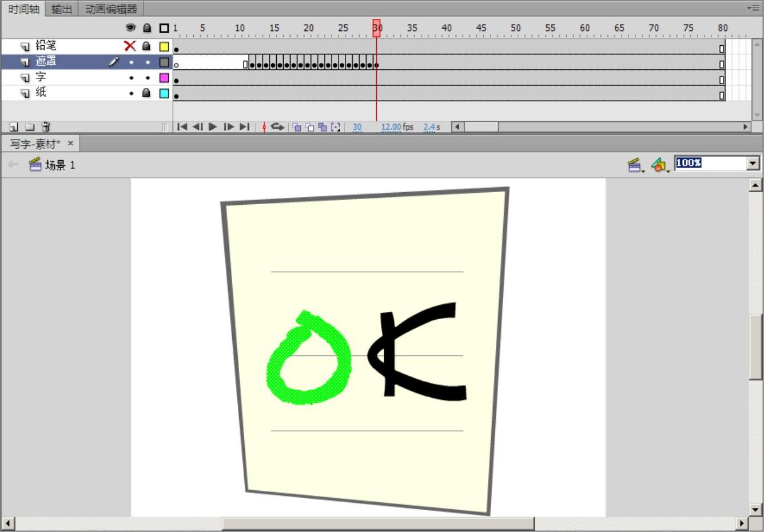Go to the first frame
This screenshot has height=532, width=764.
(182, 127)
